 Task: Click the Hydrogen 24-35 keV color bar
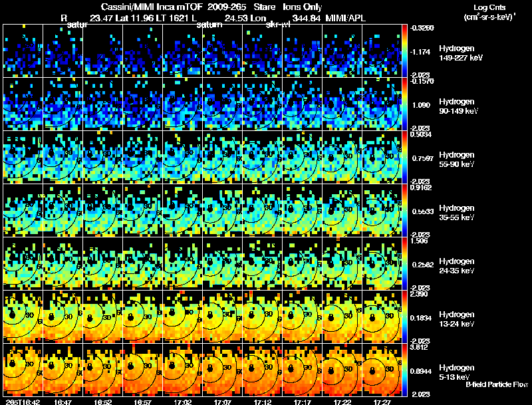click(x=404, y=264)
